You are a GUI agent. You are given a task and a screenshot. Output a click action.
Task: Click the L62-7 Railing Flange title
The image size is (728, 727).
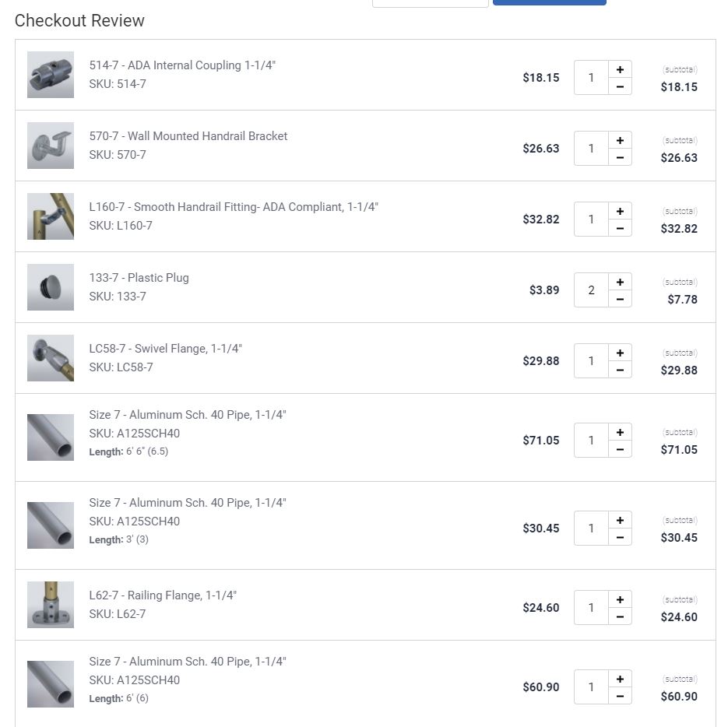tap(163, 595)
